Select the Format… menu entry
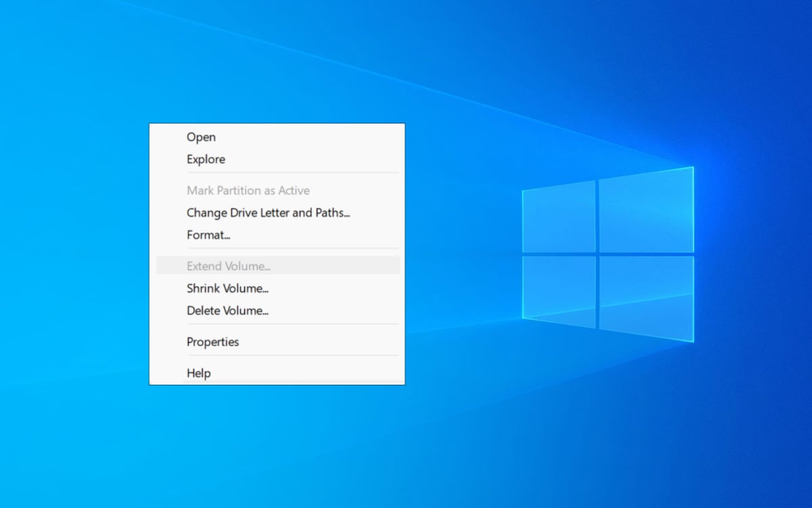 coord(208,235)
